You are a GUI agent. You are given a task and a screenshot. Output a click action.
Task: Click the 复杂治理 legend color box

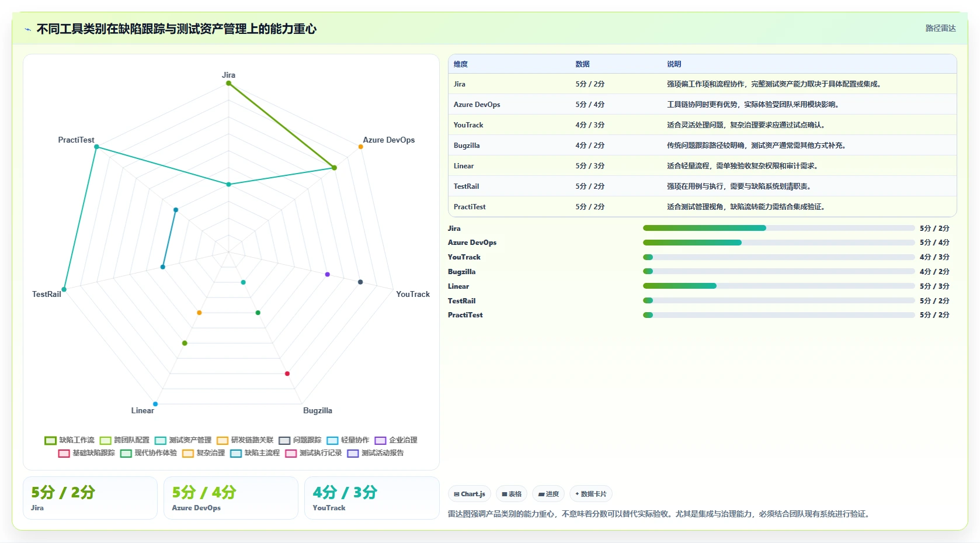(x=187, y=453)
